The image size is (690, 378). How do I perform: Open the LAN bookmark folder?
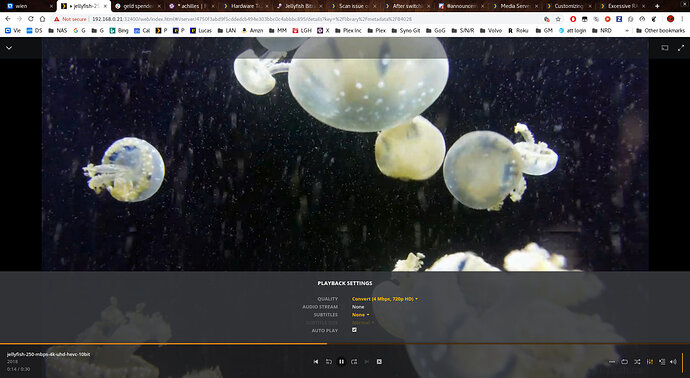pyautogui.click(x=226, y=30)
